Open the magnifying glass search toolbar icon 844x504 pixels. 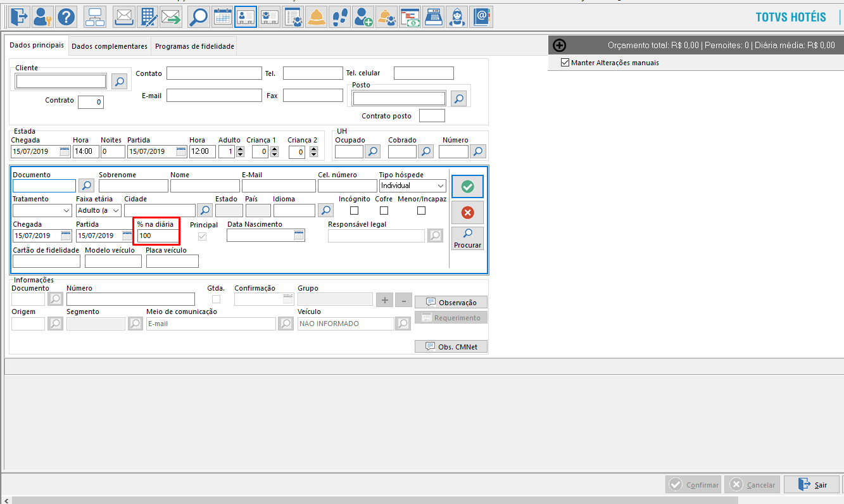click(x=198, y=16)
